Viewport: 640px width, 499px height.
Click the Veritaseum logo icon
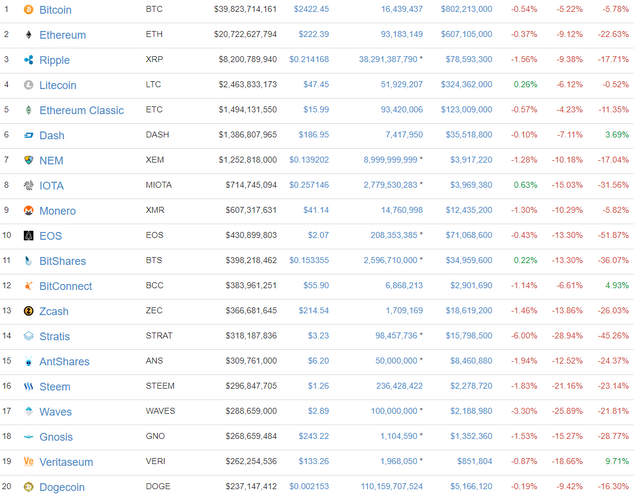29,462
